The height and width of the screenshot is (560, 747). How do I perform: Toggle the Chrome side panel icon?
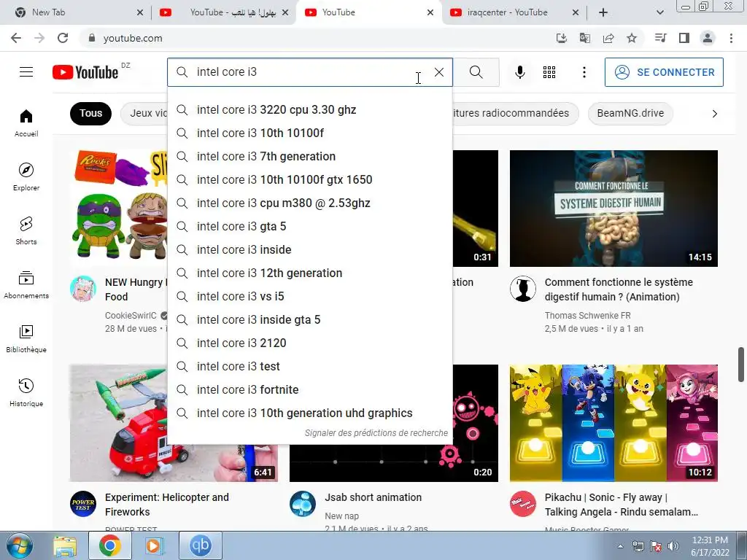click(684, 38)
